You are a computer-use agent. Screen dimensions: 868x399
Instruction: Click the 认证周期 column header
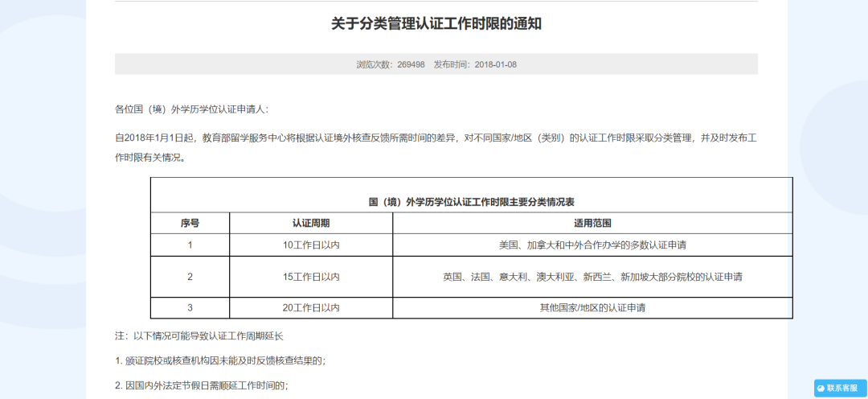point(311,224)
